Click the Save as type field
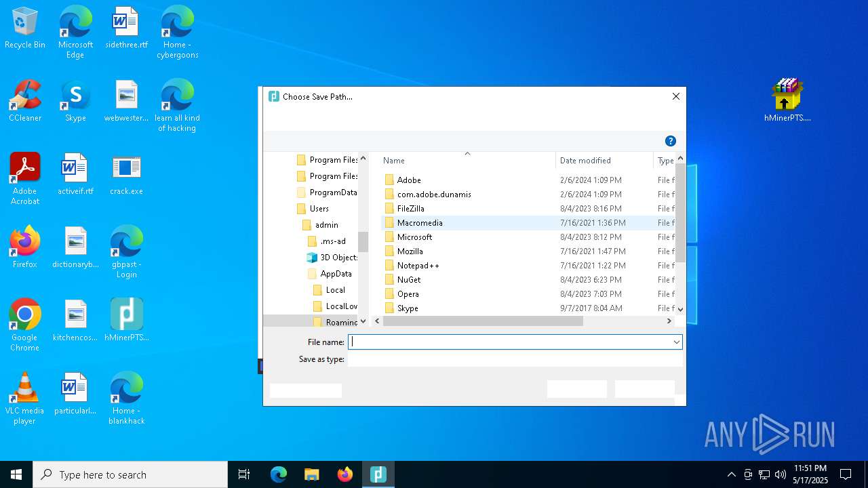 515,359
